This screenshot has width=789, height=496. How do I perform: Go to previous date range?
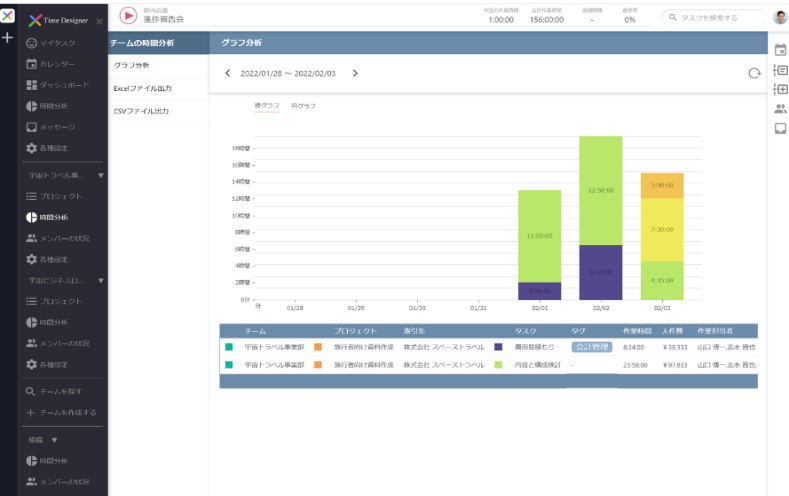[227, 73]
